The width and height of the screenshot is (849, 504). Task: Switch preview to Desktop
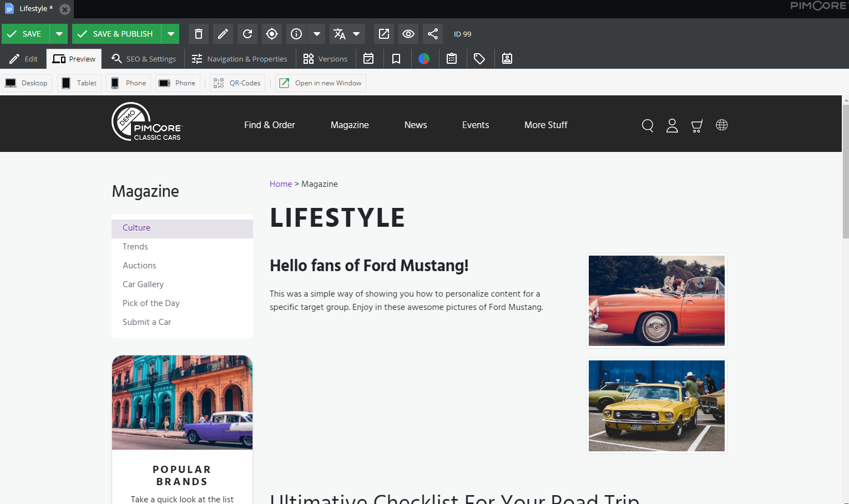[x=27, y=83]
